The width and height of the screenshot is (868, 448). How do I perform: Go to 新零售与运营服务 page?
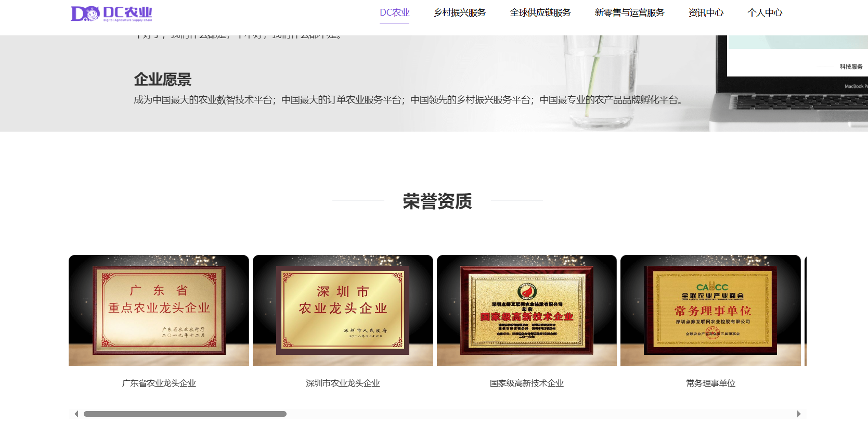pos(629,12)
